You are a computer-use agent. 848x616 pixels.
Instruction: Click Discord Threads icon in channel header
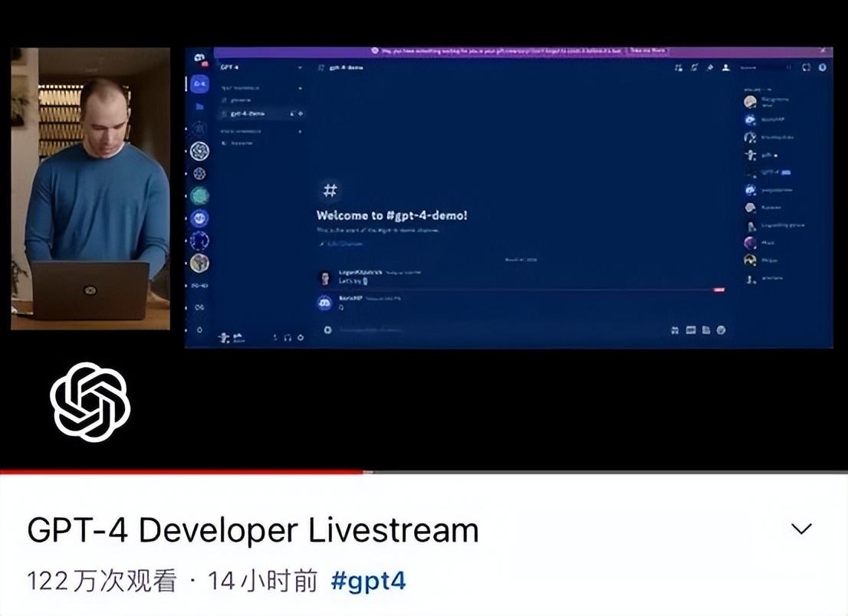(x=679, y=67)
